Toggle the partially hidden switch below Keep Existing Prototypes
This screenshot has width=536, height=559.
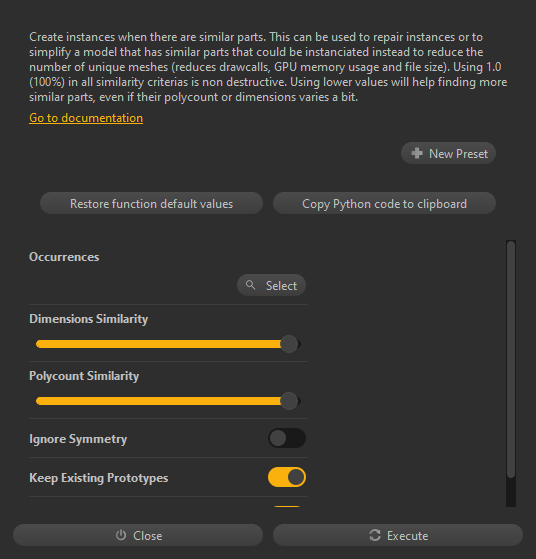pyautogui.click(x=287, y=506)
